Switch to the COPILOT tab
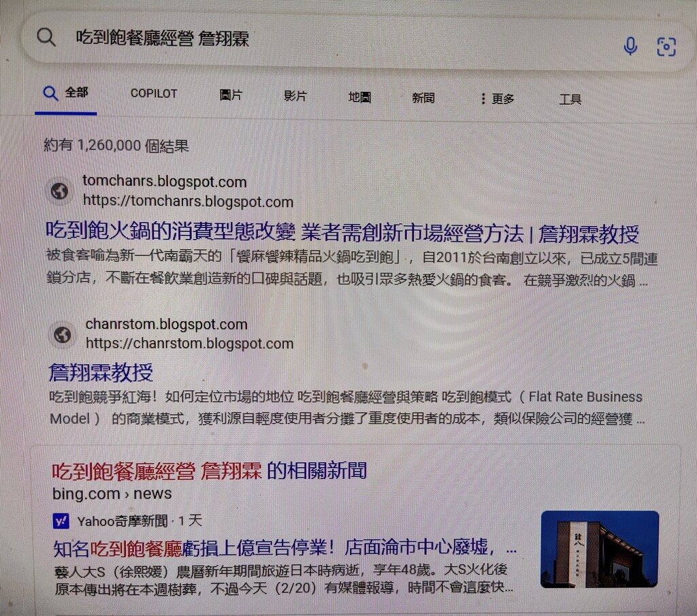Image resolution: width=697 pixels, height=616 pixels. point(154,93)
